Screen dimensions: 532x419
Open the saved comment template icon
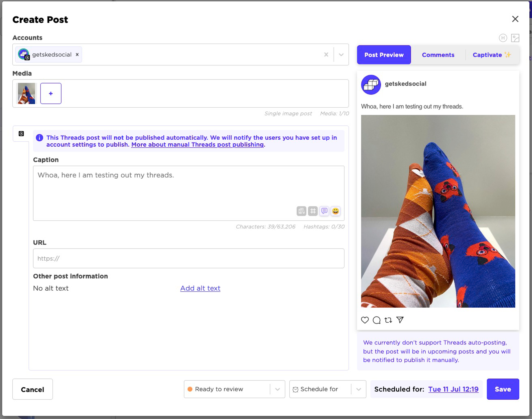tap(324, 211)
